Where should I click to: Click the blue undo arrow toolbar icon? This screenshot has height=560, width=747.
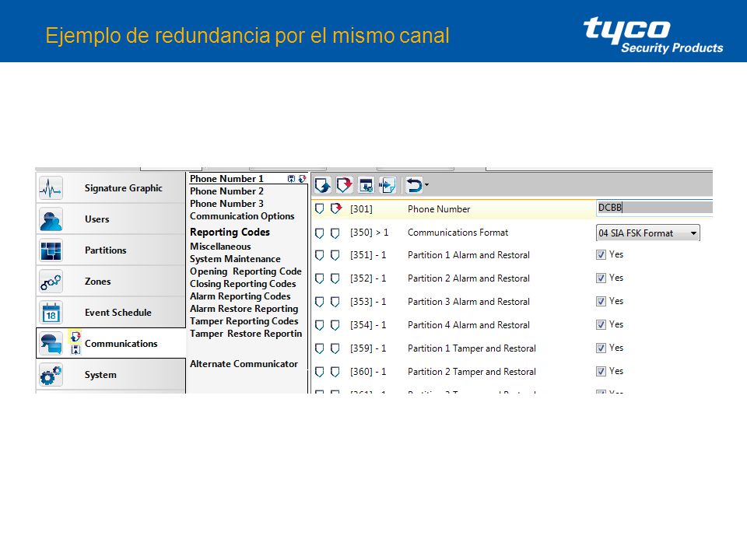click(414, 185)
